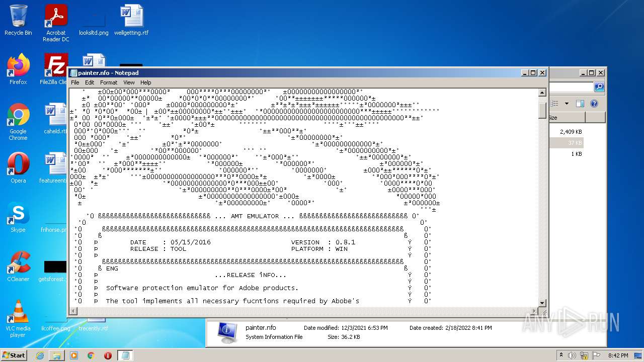Click Notepad horizontal scrollbar right arrow
This screenshot has height=362, width=644.
point(534,311)
